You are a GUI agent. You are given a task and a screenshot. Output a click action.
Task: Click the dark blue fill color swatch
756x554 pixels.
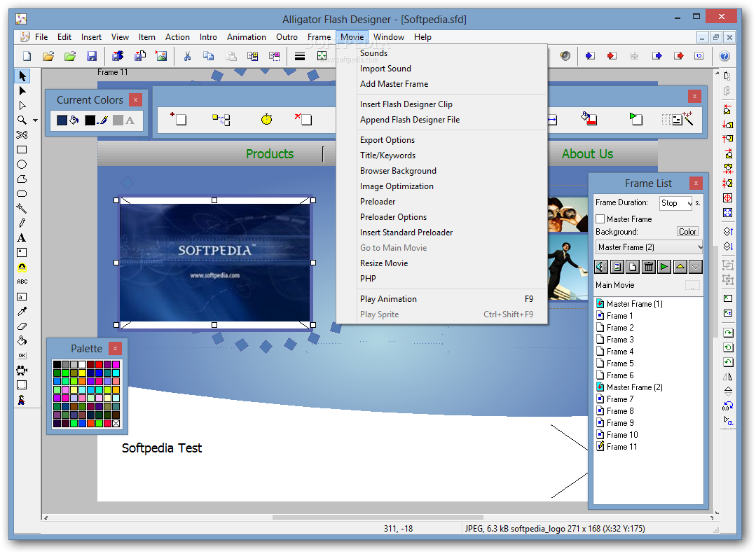[x=62, y=120]
